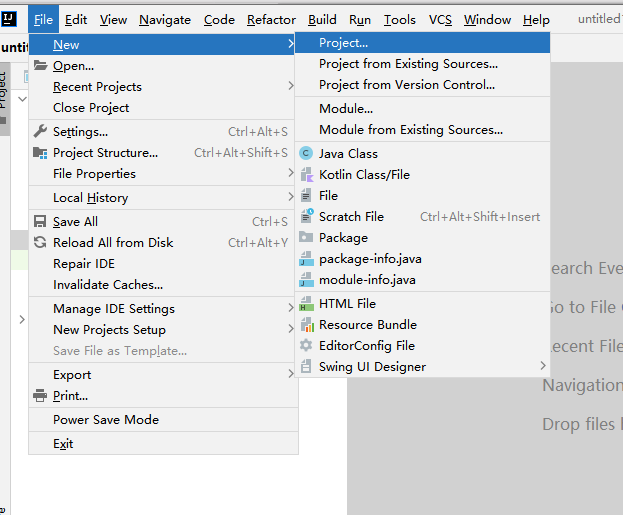Toggle Power Save Mode

[x=106, y=420]
